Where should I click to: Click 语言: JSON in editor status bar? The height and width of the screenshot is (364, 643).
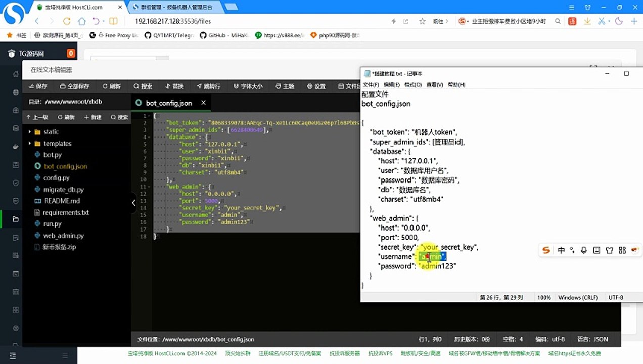592,339
